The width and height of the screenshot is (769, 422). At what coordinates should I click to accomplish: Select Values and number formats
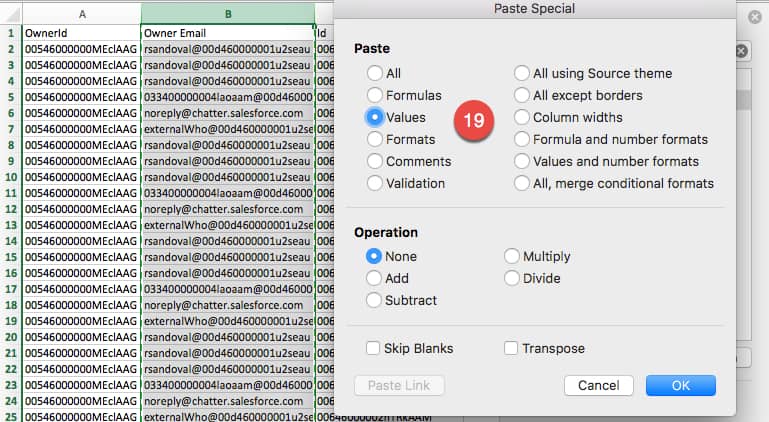pos(522,161)
